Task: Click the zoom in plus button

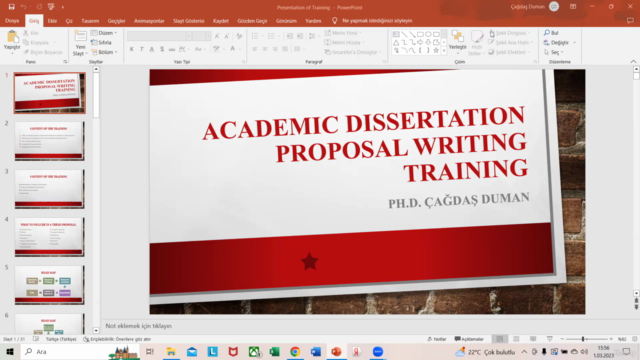Action: [611, 339]
